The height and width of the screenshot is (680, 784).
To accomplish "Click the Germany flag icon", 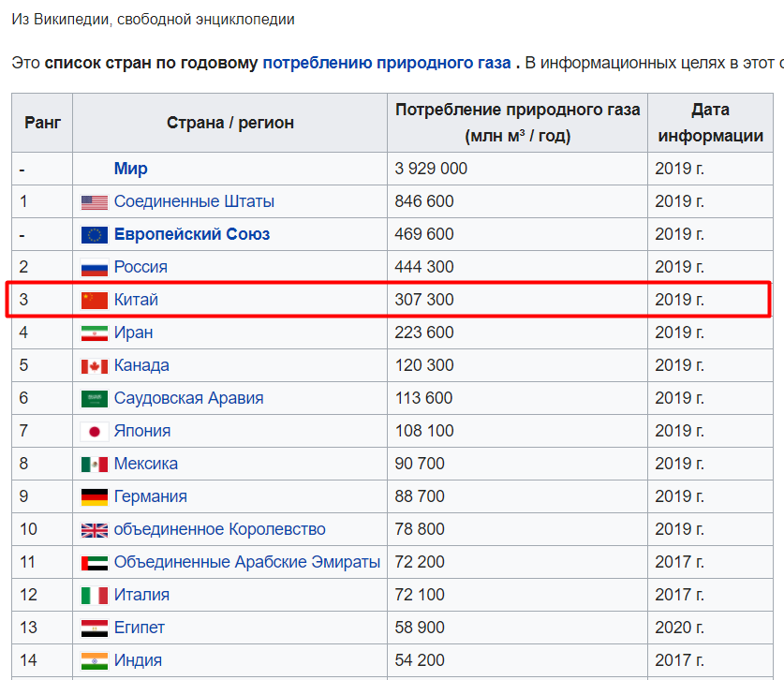I will [x=95, y=497].
